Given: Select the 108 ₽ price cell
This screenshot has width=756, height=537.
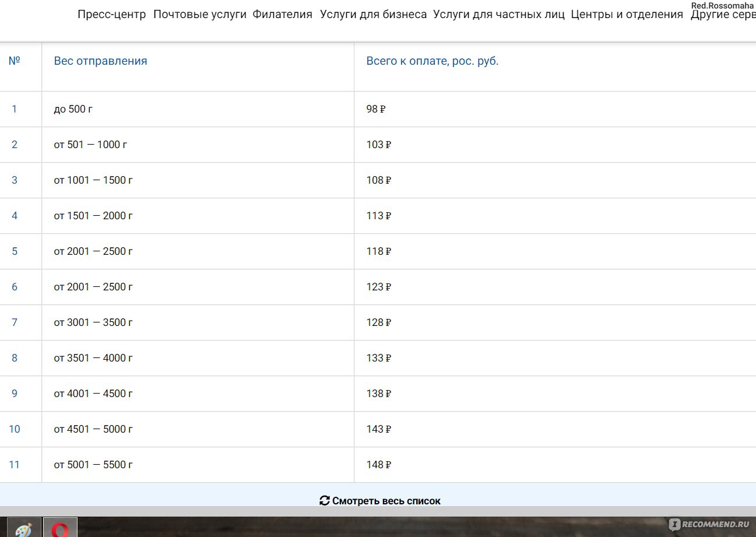Looking at the screenshot, I should 555,180.
